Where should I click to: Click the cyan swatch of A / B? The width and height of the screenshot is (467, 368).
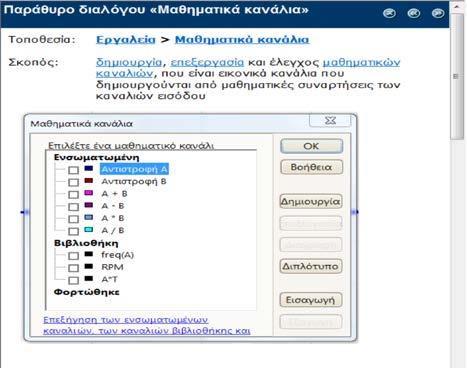pyautogui.click(x=88, y=229)
